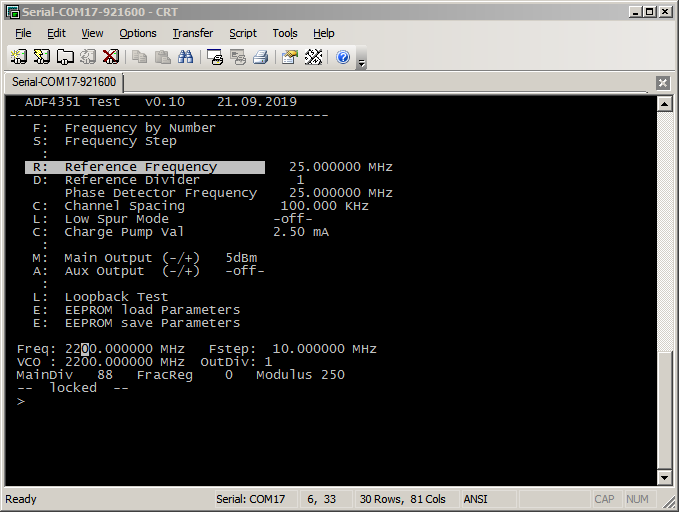679x512 pixels.
Task: Click the Disconnect red X icon
Action: click(111, 57)
